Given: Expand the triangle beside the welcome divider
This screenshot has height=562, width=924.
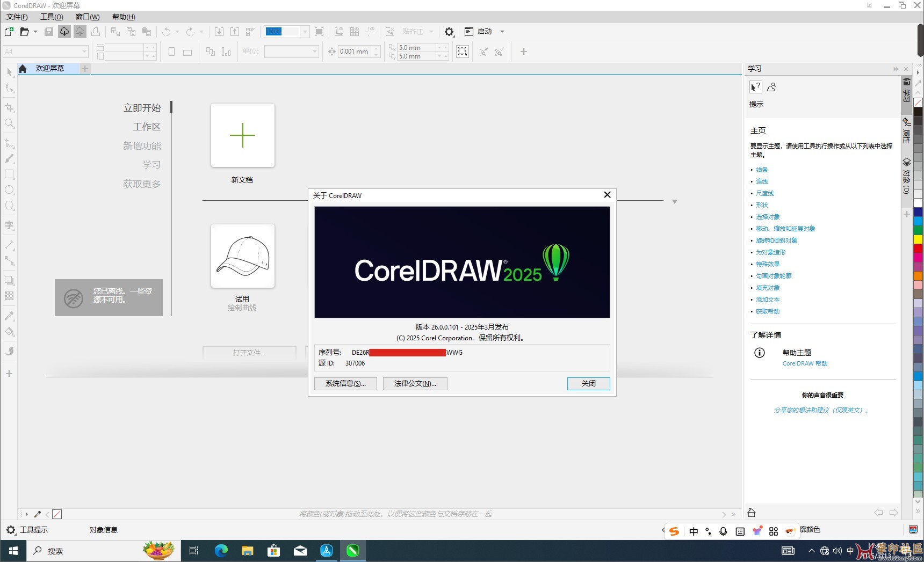Looking at the screenshot, I should pos(675,202).
